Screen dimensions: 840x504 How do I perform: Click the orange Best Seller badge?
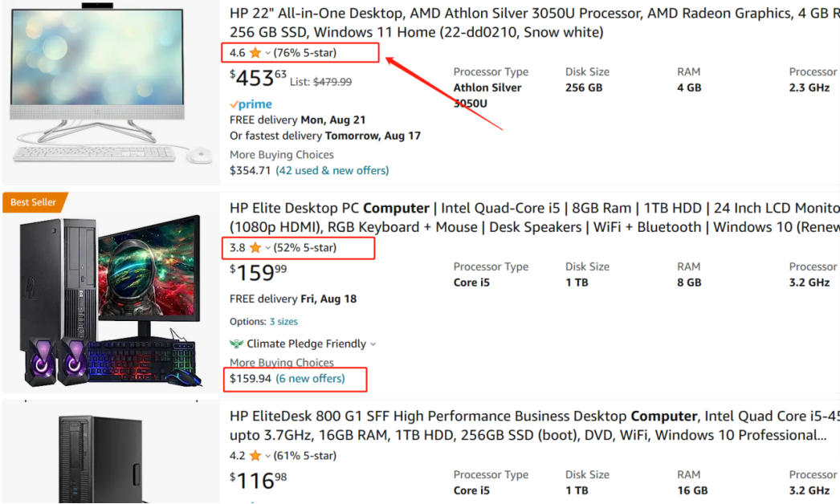pos(35,202)
